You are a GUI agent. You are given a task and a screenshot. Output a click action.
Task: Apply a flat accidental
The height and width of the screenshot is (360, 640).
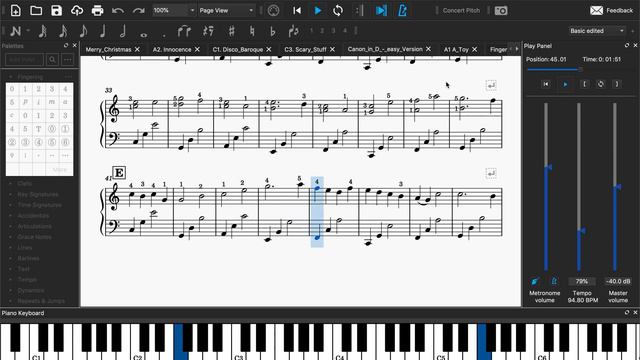point(272,31)
